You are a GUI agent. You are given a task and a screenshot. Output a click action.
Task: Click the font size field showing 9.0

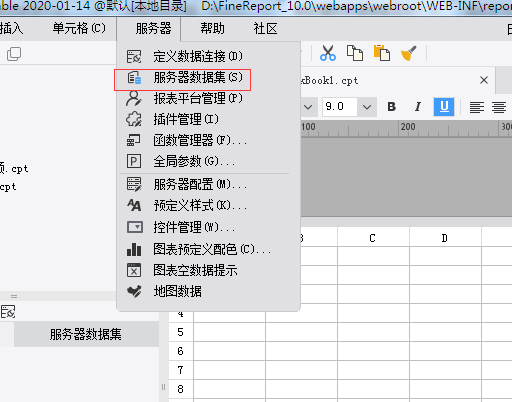pos(341,107)
